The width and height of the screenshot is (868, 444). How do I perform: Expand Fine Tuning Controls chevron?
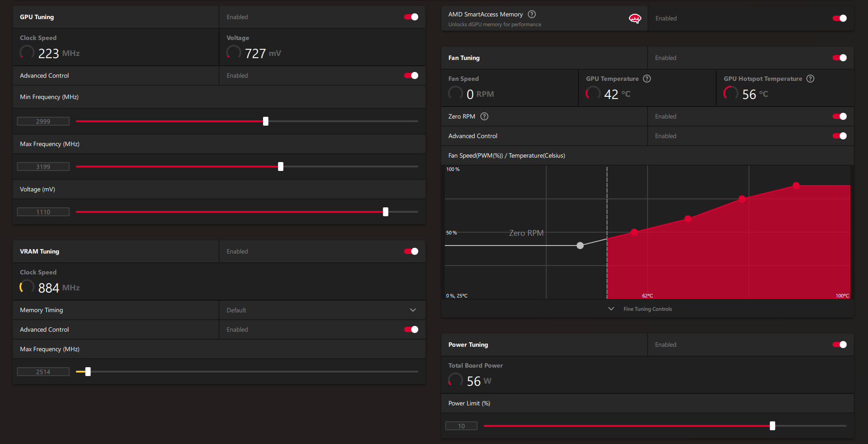[611, 309]
